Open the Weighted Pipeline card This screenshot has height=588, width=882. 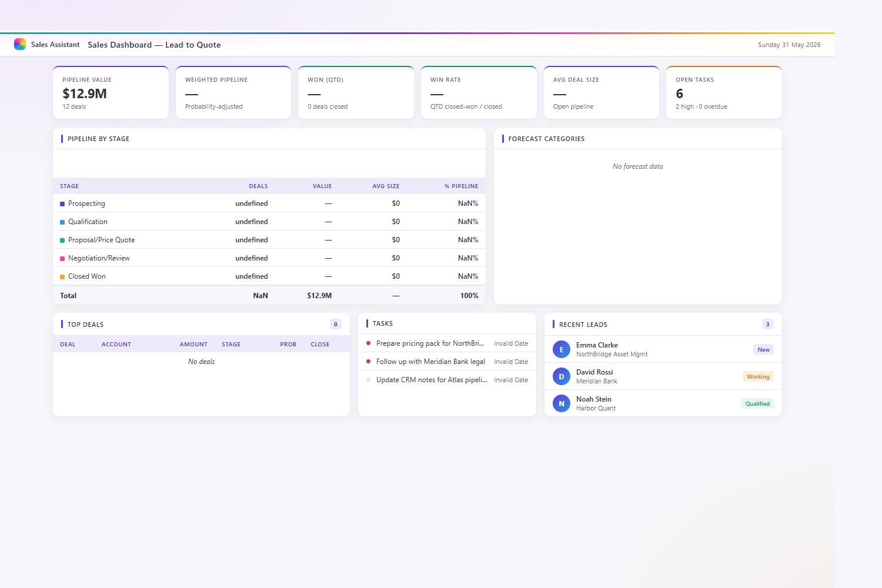click(233, 92)
